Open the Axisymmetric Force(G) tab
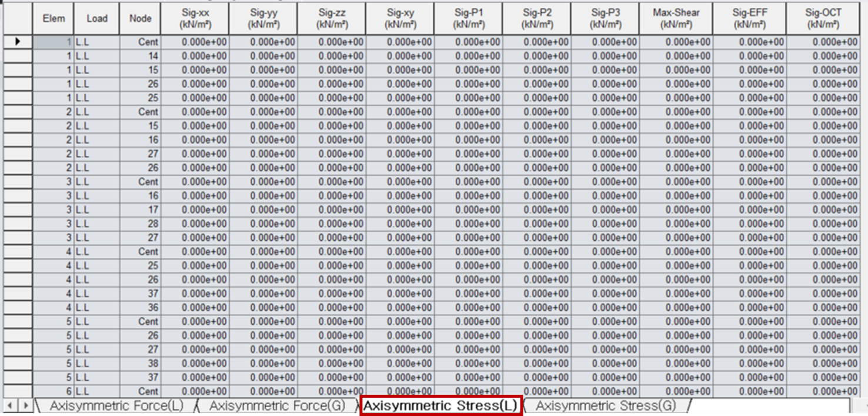Viewport: 868px width, 416px height. [x=276, y=405]
